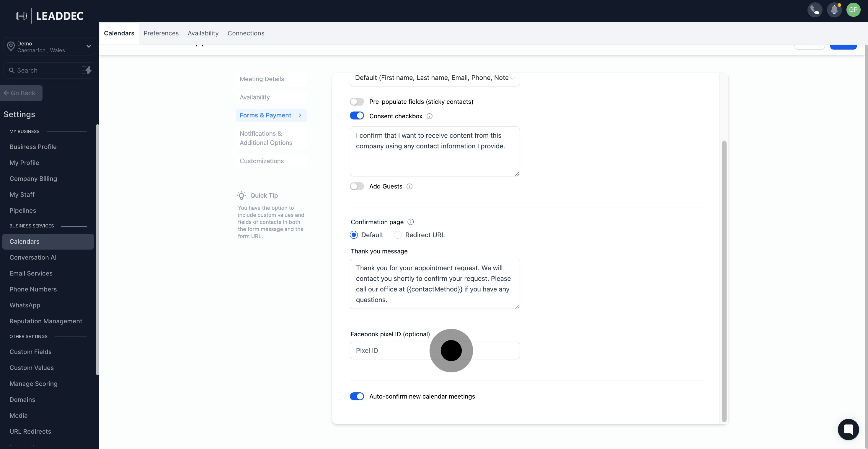Go to Meeting Details step

tap(272, 79)
